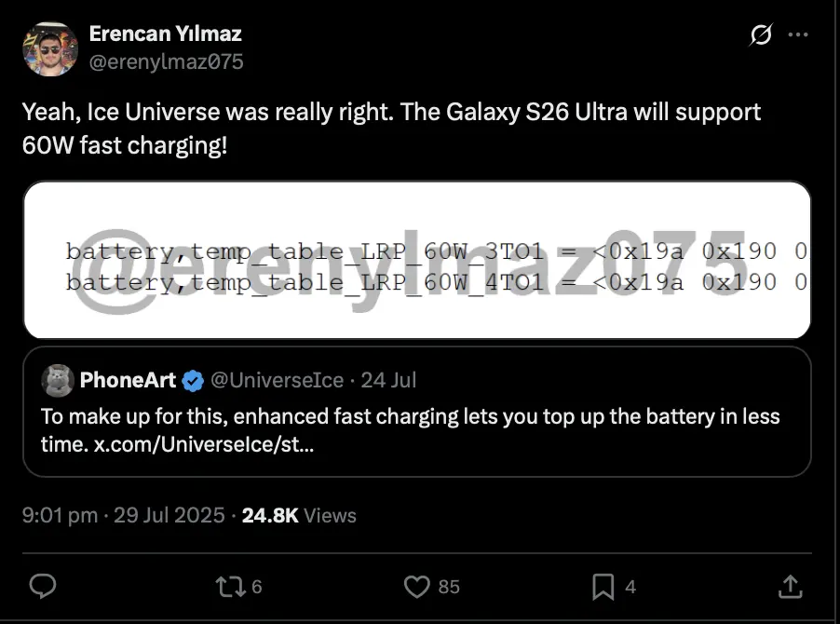Bookmark this post
This screenshot has height=624, width=840.
pyautogui.click(x=603, y=586)
